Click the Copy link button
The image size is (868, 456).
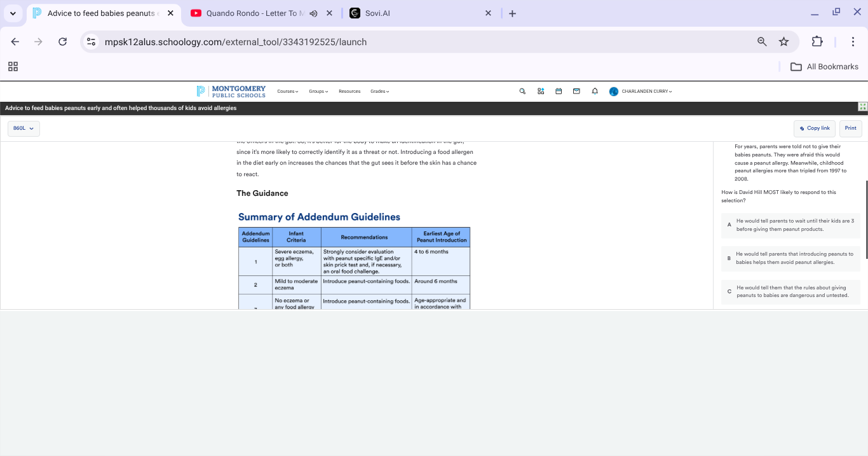pos(815,128)
